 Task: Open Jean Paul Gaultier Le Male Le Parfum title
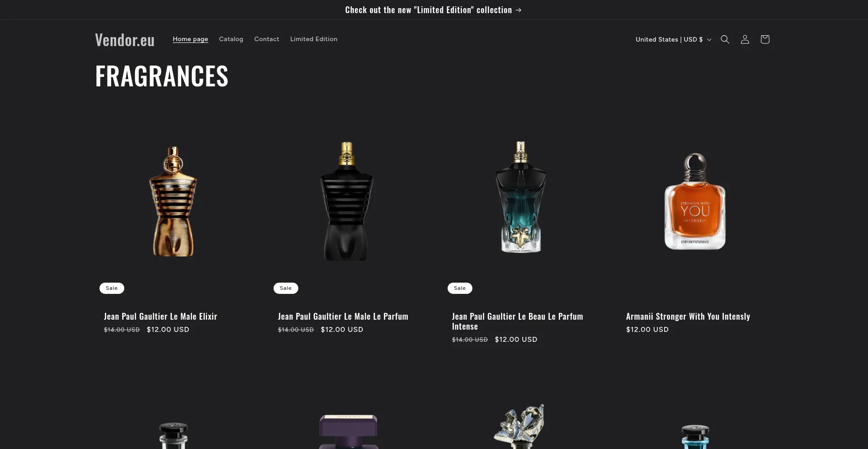[x=343, y=317]
